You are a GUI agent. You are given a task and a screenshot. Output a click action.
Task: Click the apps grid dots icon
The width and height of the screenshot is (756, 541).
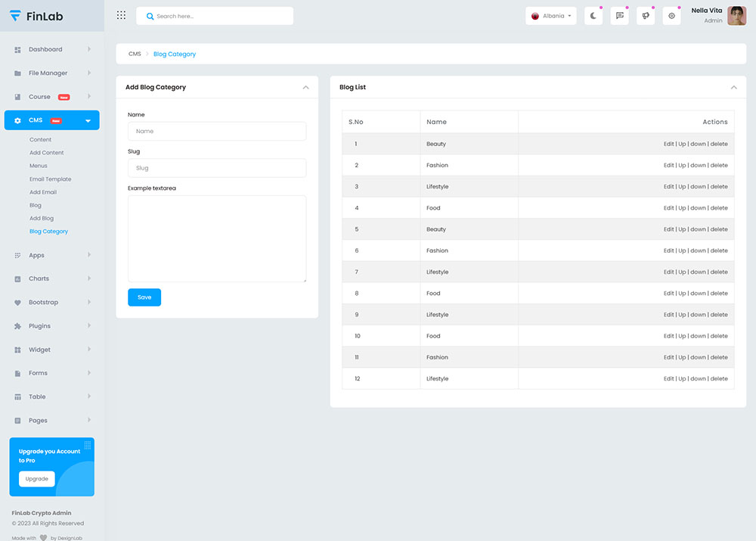[x=121, y=16]
